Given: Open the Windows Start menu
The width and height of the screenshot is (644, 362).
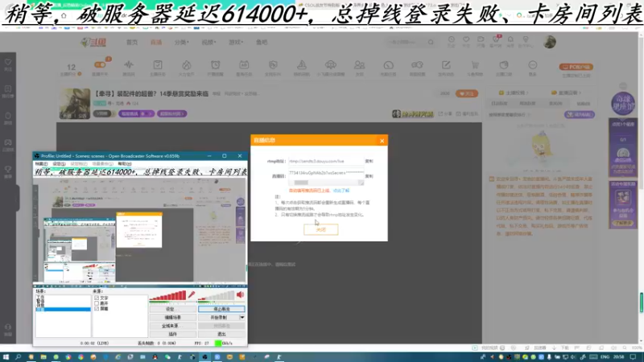Looking at the screenshot, I should pyautogui.click(x=6, y=357).
